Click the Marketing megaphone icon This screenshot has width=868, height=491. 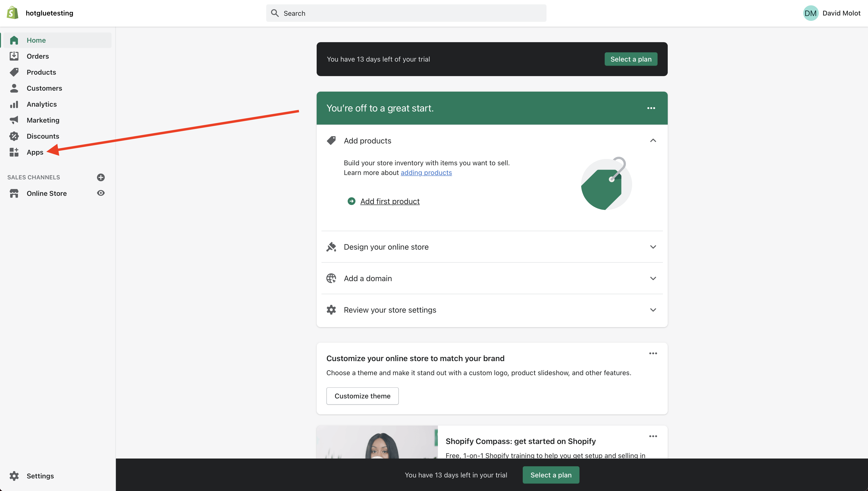point(14,120)
